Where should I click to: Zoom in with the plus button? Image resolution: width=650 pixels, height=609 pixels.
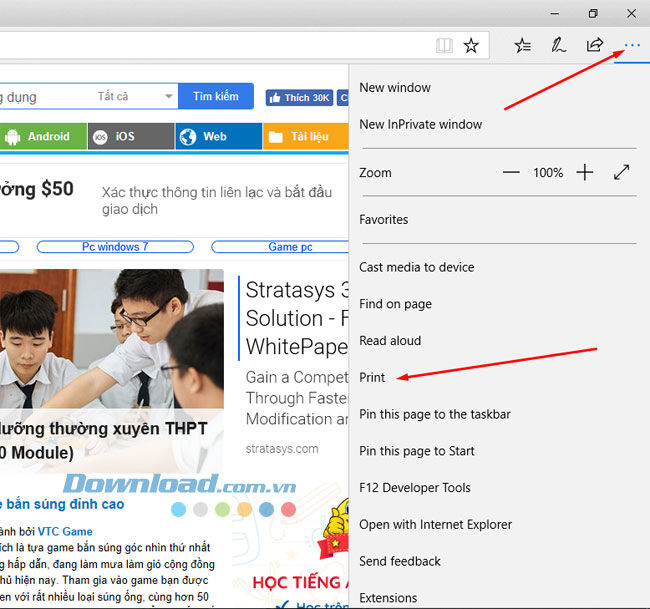click(585, 172)
